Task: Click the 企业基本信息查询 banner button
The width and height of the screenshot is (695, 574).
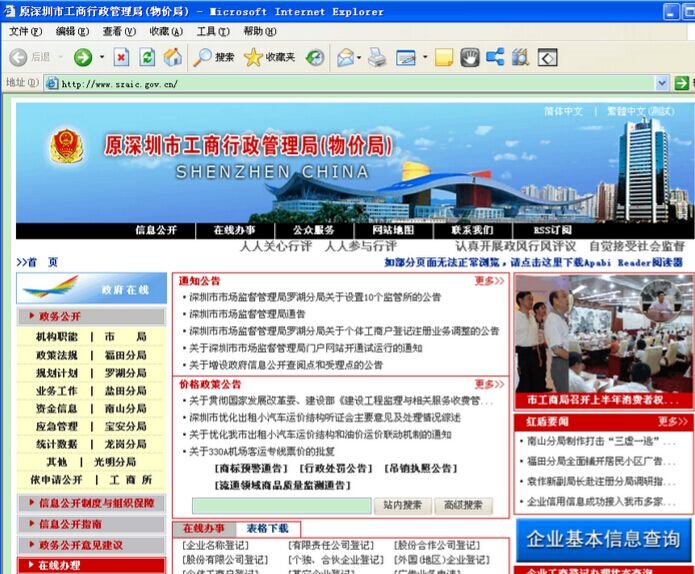Action: pyautogui.click(x=603, y=540)
